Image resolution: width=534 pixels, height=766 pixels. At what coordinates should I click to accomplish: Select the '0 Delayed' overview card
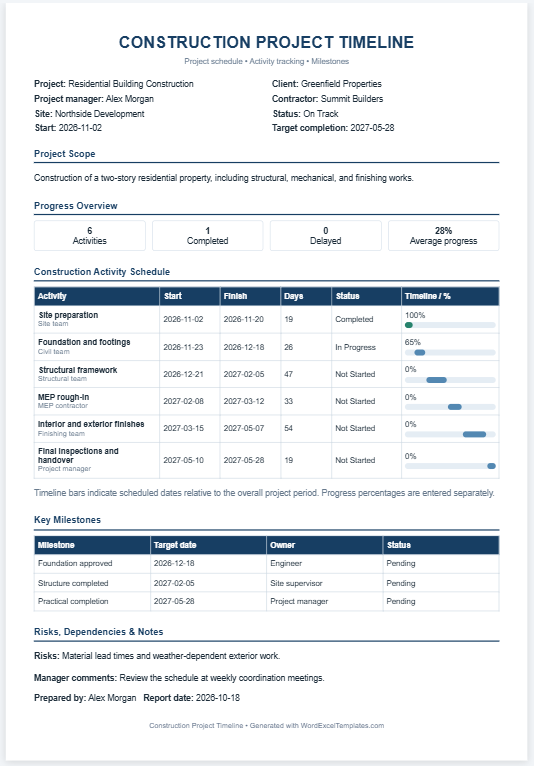[326, 235]
